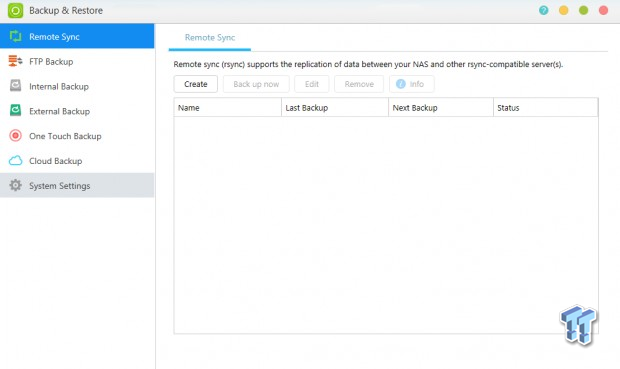Choose One Touch Backup

click(x=77, y=136)
